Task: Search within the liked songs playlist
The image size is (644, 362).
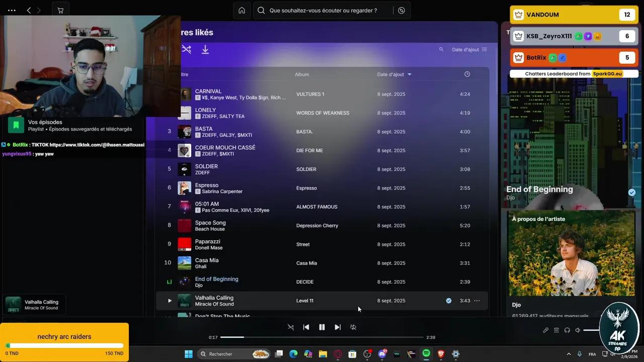Action: (441, 49)
